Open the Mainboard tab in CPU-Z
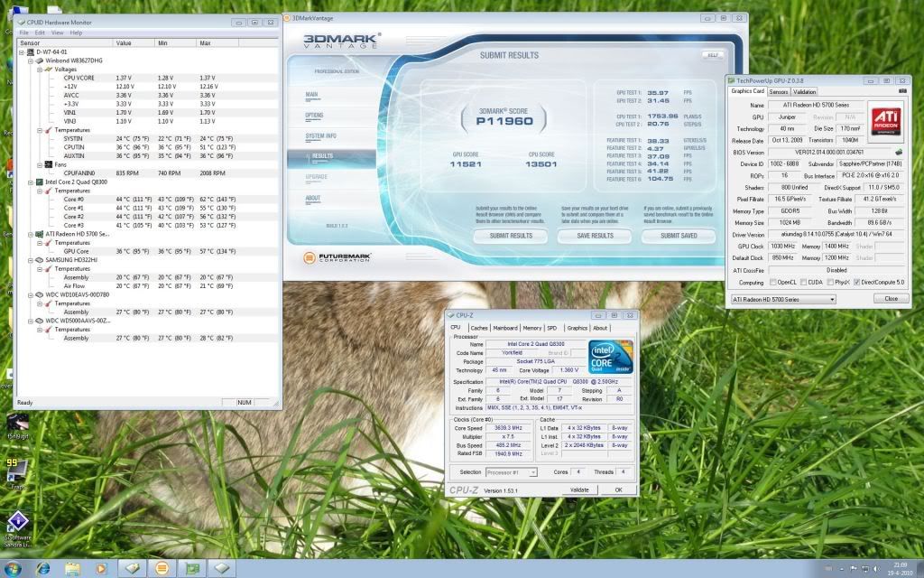Screen dimensions: 924x578 point(505,328)
